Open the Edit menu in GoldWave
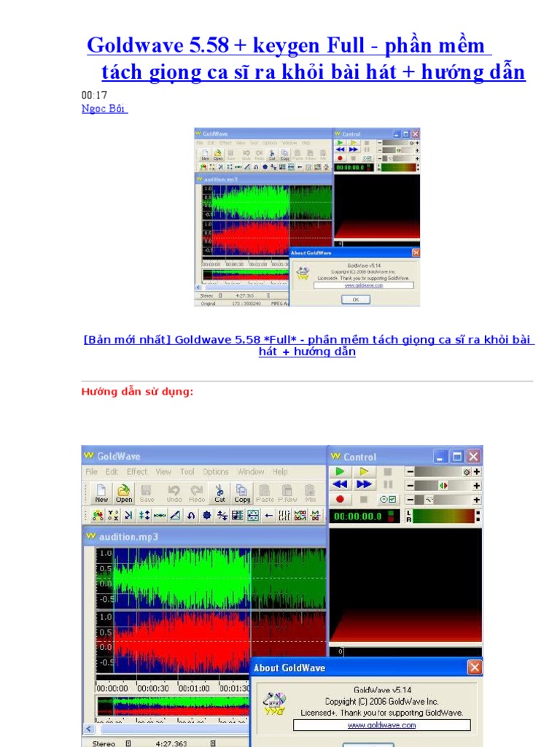 (112, 472)
